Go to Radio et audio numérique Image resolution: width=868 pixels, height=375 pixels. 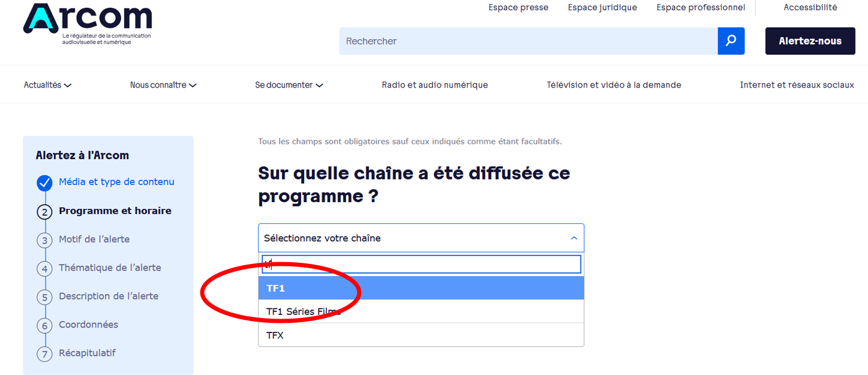click(435, 85)
